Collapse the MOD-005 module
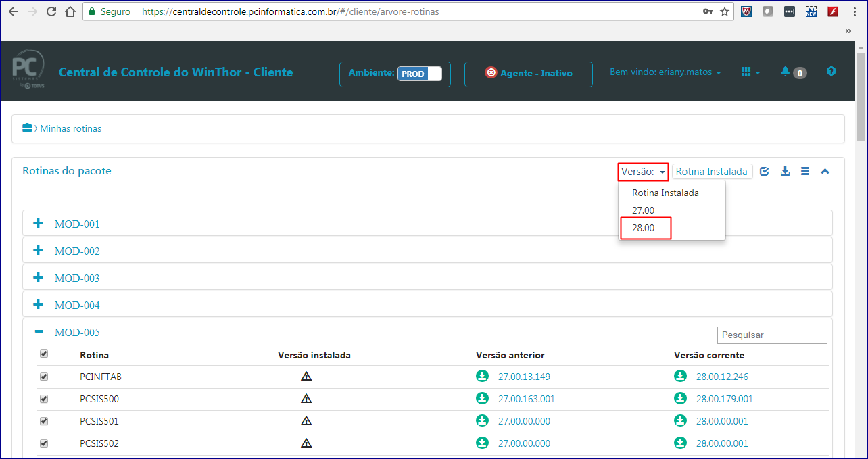The height and width of the screenshot is (459, 868). (39, 332)
